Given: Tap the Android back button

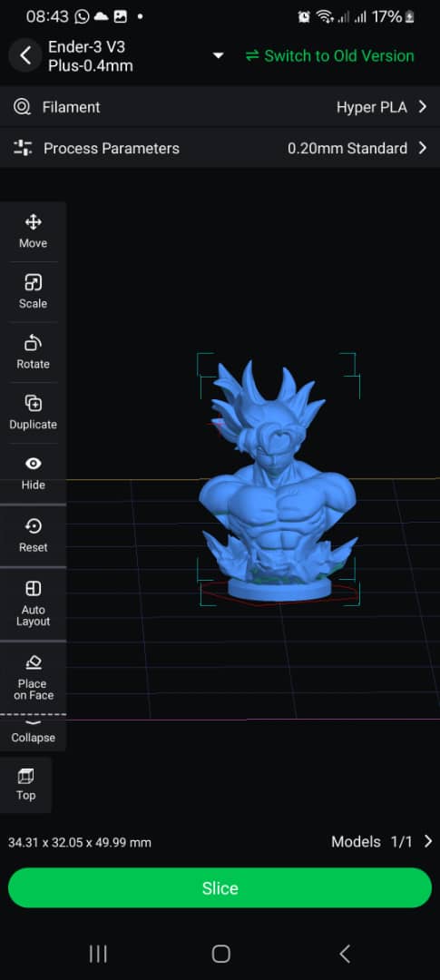Looking at the screenshot, I should coord(345,954).
